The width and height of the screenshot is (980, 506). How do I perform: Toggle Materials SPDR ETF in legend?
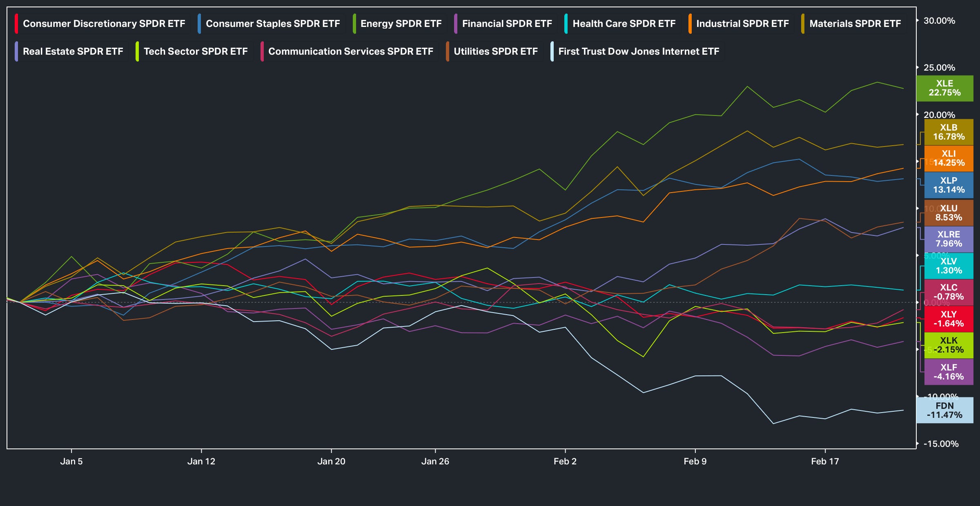tap(855, 24)
